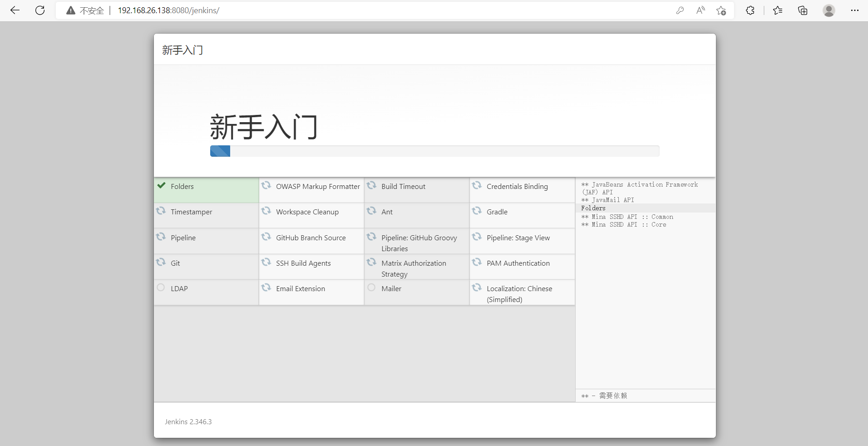868x446 pixels.
Task: Add this page to favorites
Action: [721, 10]
